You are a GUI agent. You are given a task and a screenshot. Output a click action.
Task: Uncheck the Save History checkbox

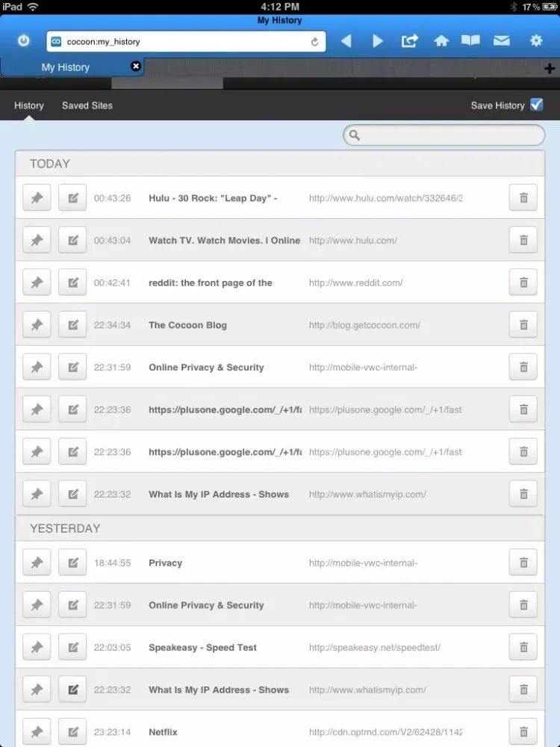536,105
